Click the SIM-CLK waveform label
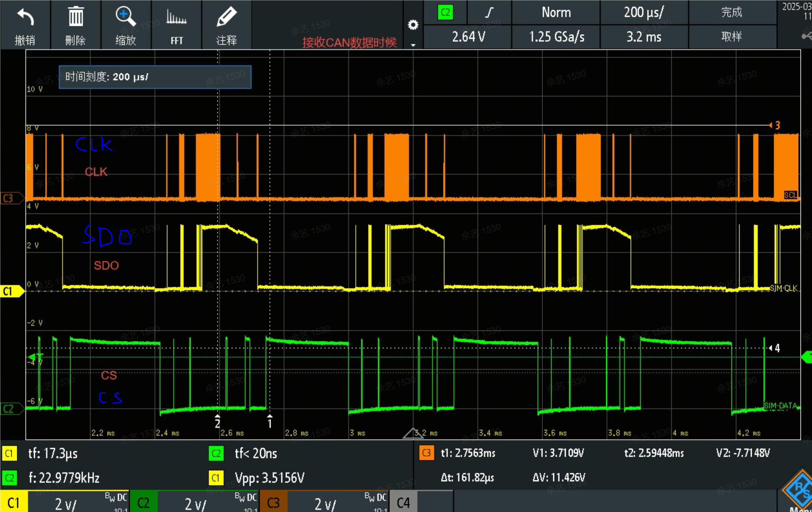The height and width of the screenshot is (512, 812). 784,288
